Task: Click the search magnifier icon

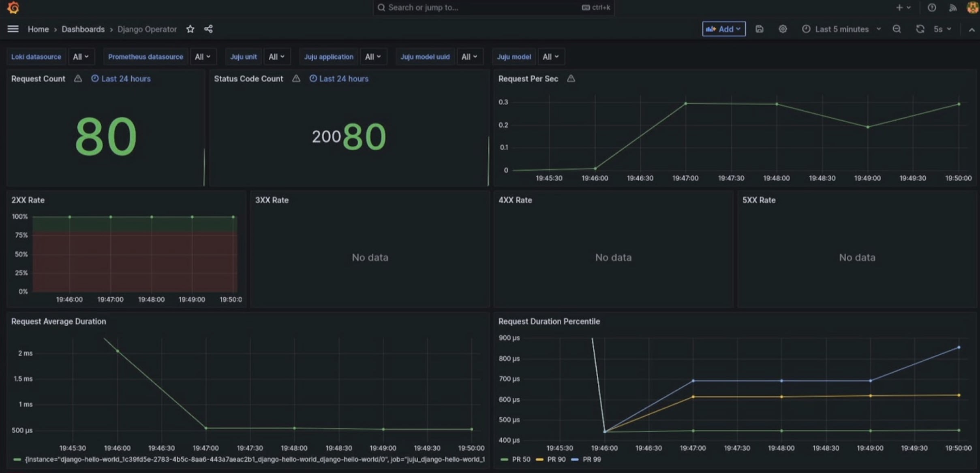Action: click(381, 8)
